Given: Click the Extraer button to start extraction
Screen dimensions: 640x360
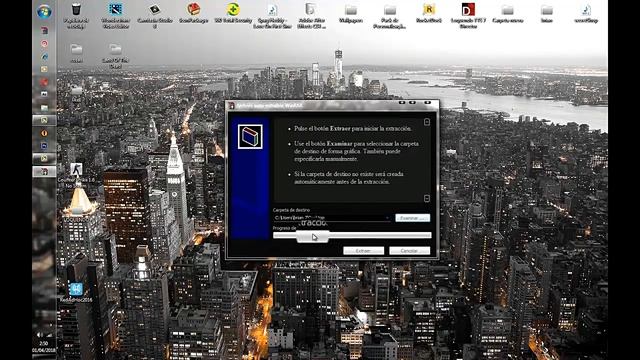Looking at the screenshot, I should (x=363, y=251).
